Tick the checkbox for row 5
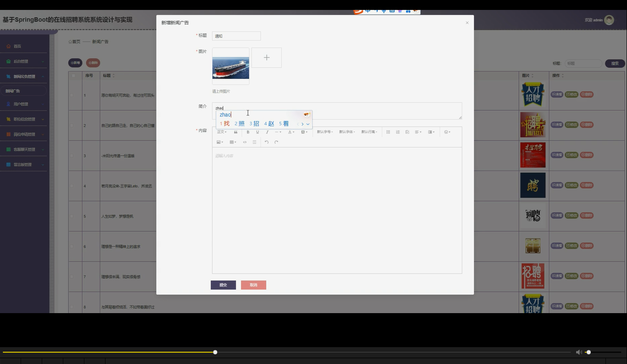Image resolution: width=627 pixels, height=364 pixels. coord(72,216)
